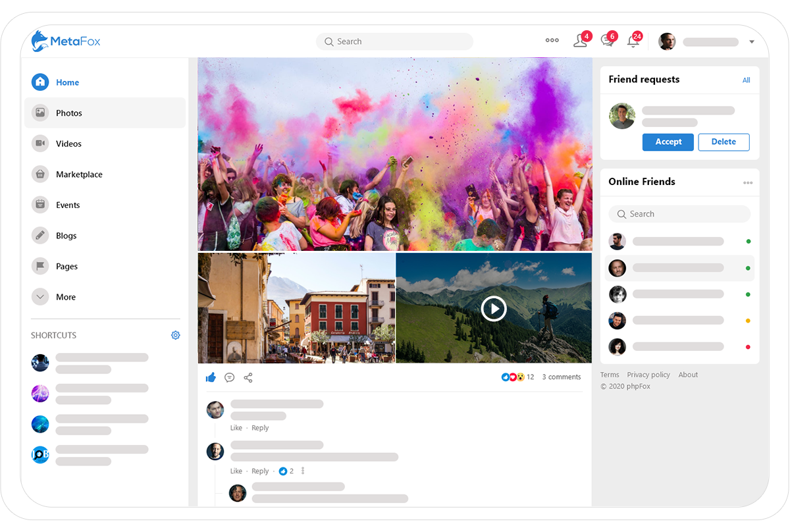Open the three-dot menu in the header
Viewport: 790px width, 532px height.
[552, 41]
